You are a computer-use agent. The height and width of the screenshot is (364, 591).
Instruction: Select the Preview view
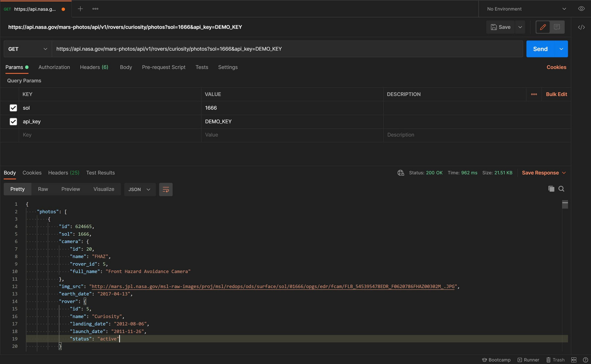pyautogui.click(x=70, y=189)
